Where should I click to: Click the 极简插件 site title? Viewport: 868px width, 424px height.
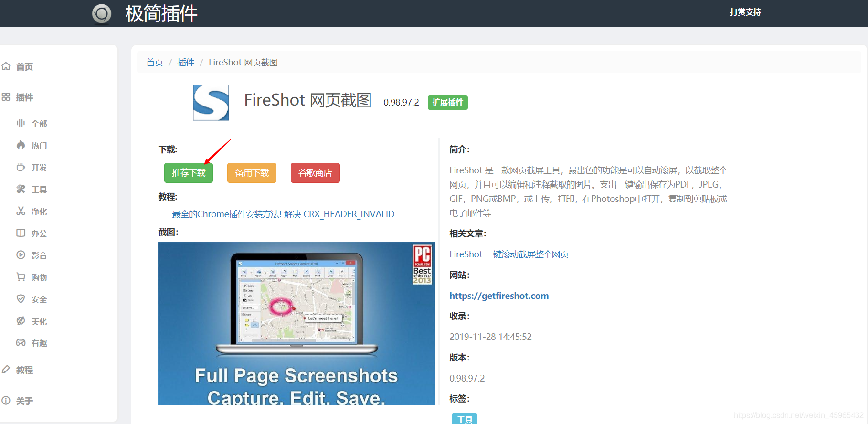pos(161,13)
